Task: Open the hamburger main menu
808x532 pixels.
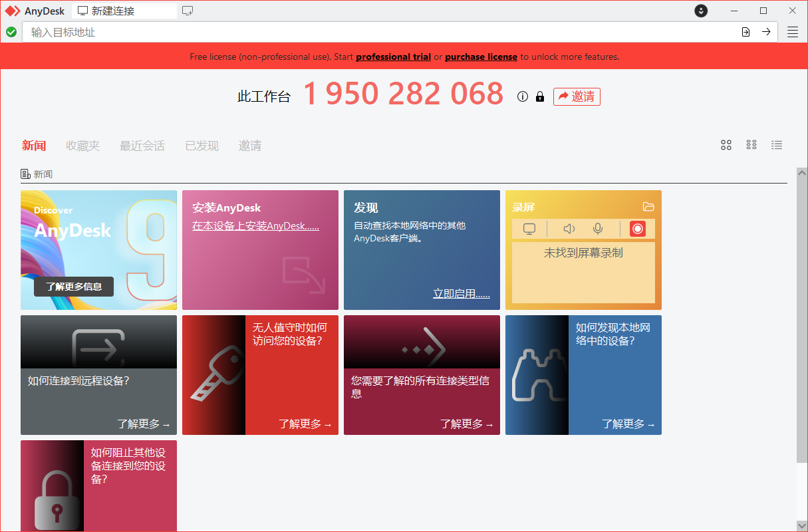Action: pyautogui.click(x=793, y=32)
